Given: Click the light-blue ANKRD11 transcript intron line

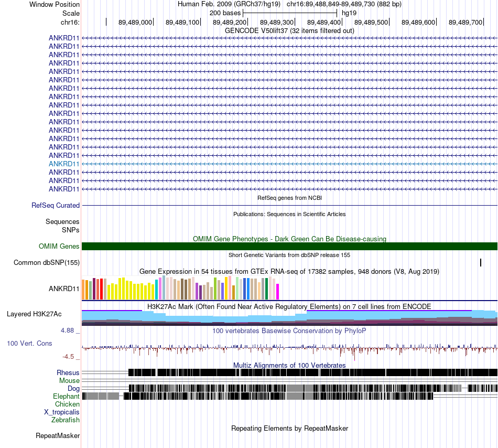Looking at the screenshot, I should [x=289, y=164].
